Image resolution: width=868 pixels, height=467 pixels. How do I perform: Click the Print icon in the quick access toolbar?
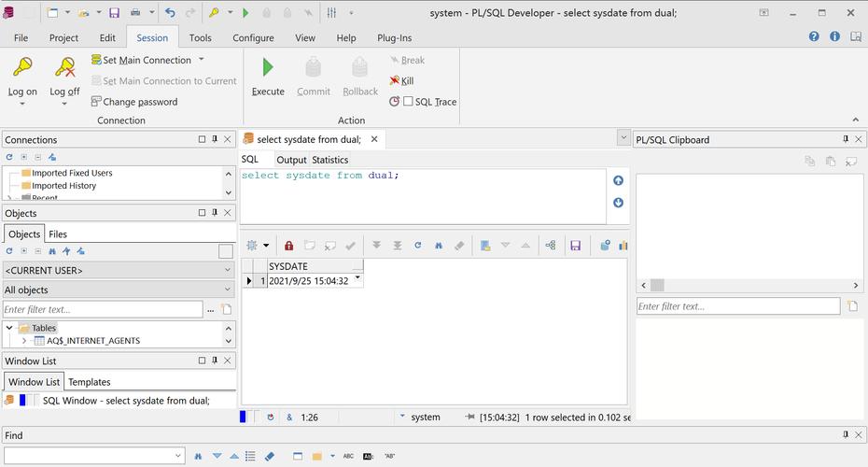[x=135, y=13]
